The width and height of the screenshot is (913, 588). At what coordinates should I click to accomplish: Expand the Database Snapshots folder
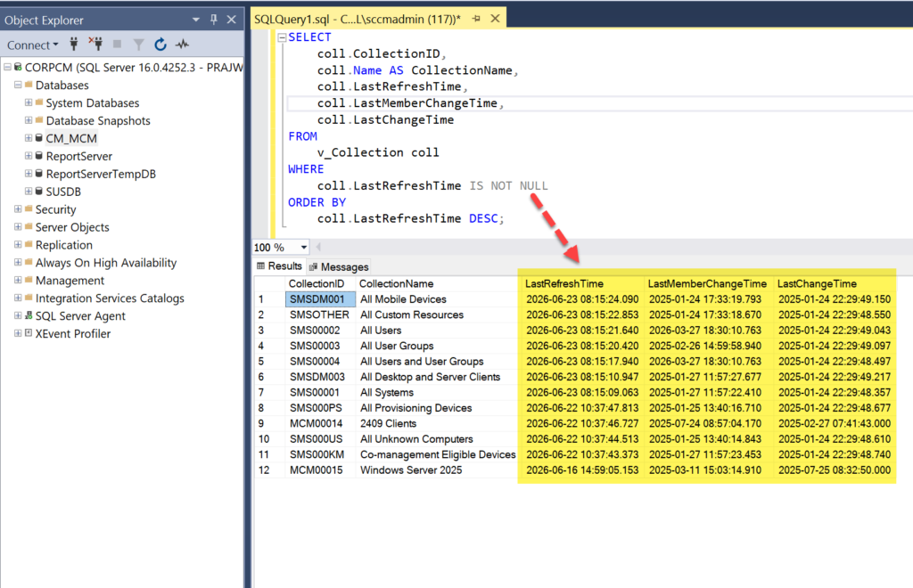tap(28, 120)
